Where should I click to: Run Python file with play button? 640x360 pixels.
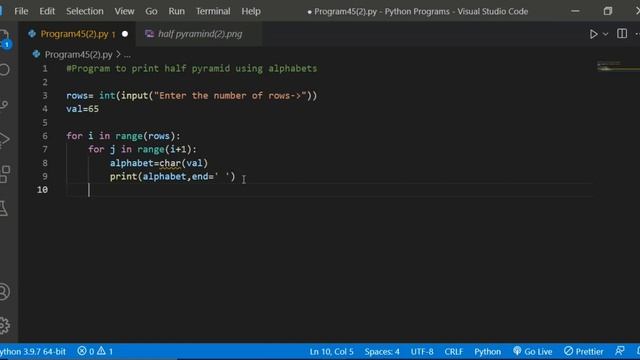click(x=593, y=34)
